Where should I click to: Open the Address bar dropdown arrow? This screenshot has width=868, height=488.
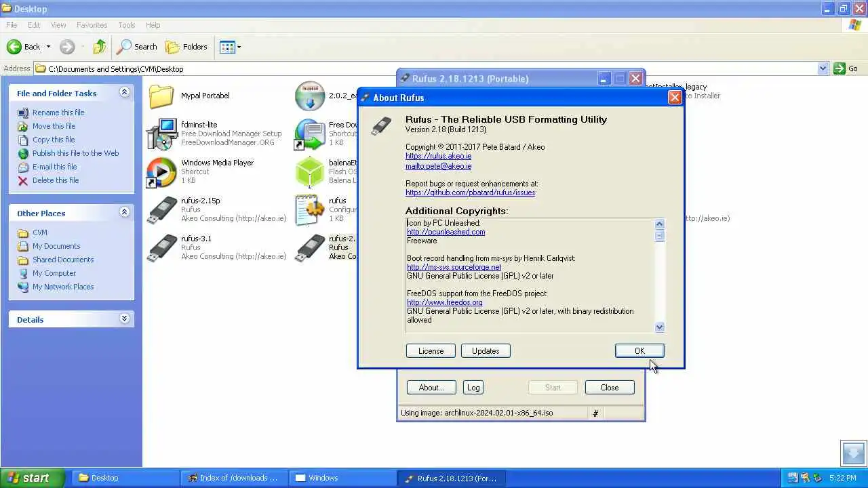823,68
